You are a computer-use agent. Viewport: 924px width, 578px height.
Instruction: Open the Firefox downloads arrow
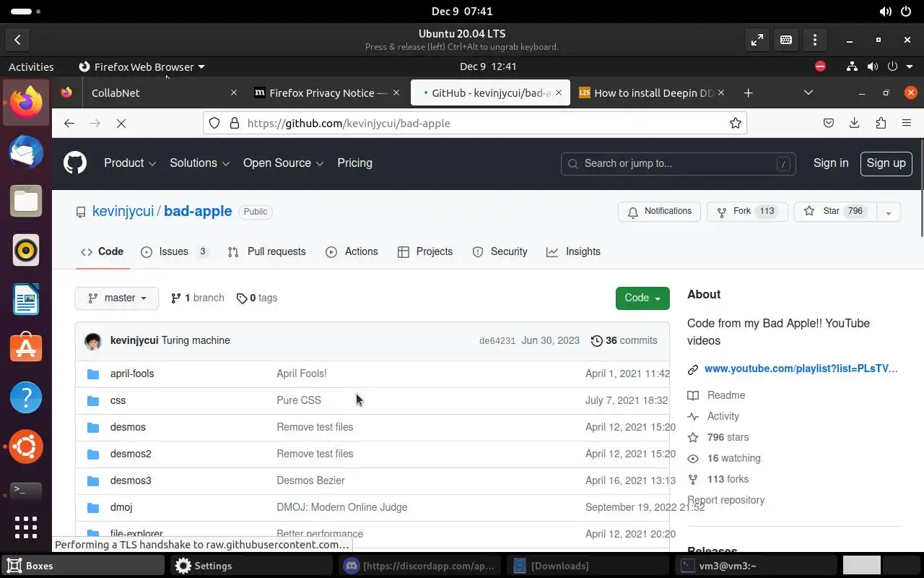tap(855, 124)
